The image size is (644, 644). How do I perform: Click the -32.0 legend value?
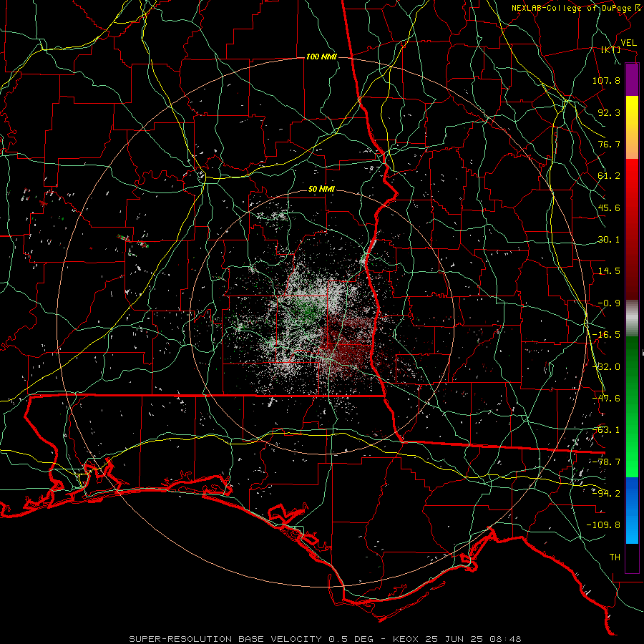click(606, 367)
